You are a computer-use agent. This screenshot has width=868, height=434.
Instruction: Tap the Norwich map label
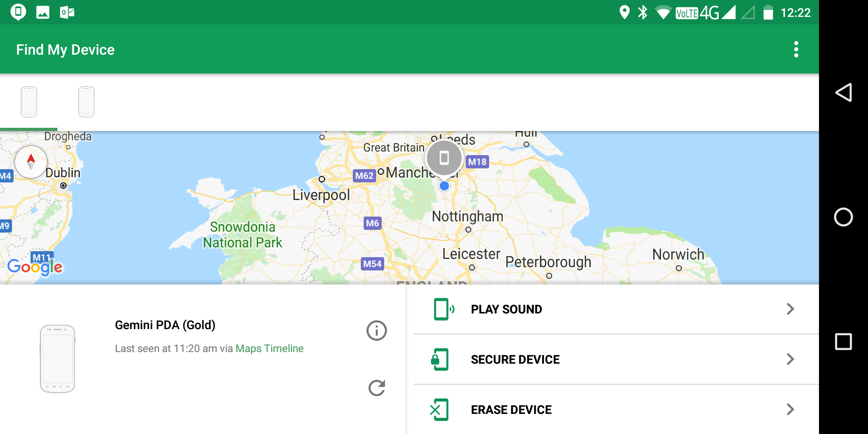click(678, 254)
